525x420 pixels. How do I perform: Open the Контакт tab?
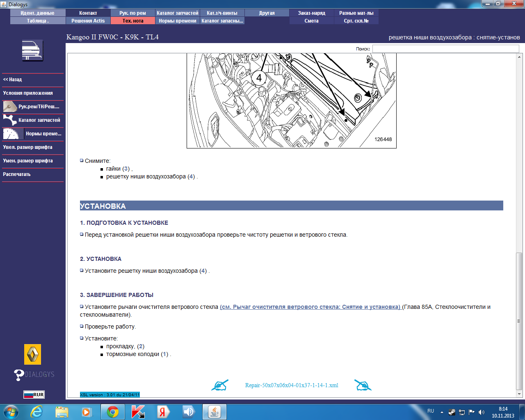tap(88, 13)
